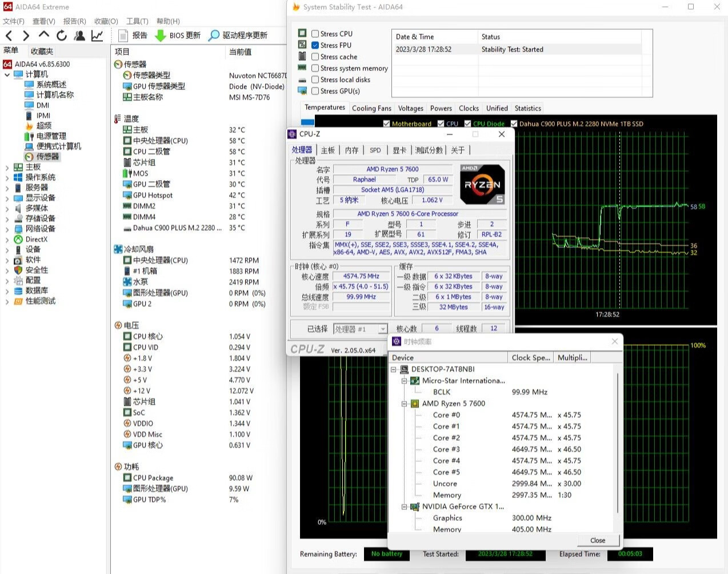Open the 工具(T) menu
This screenshot has height=574, width=728.
(137, 21)
